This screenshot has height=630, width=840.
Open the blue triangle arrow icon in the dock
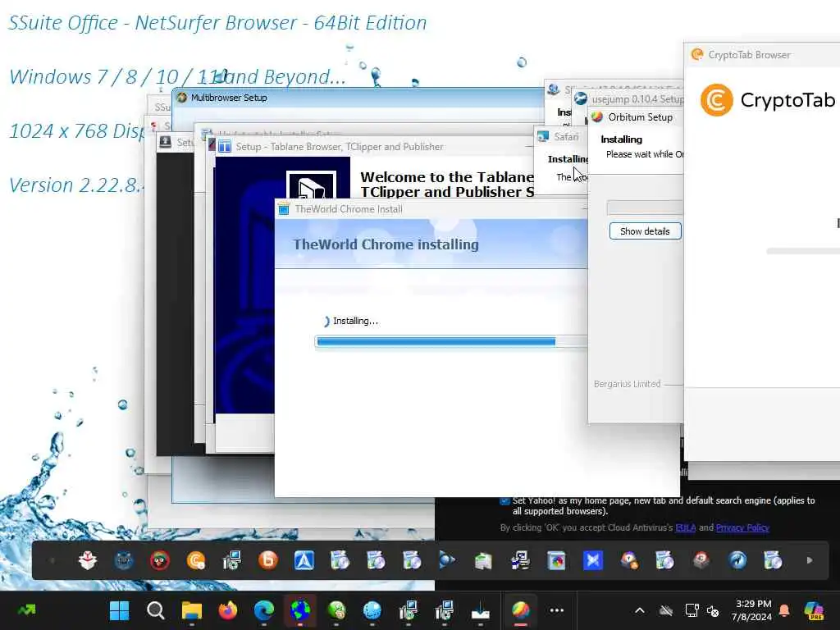click(x=447, y=560)
